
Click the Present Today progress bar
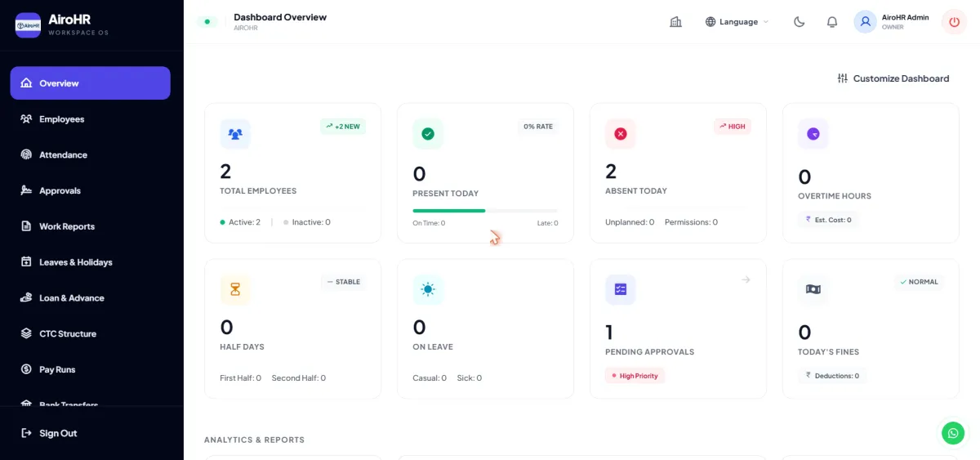(x=485, y=211)
